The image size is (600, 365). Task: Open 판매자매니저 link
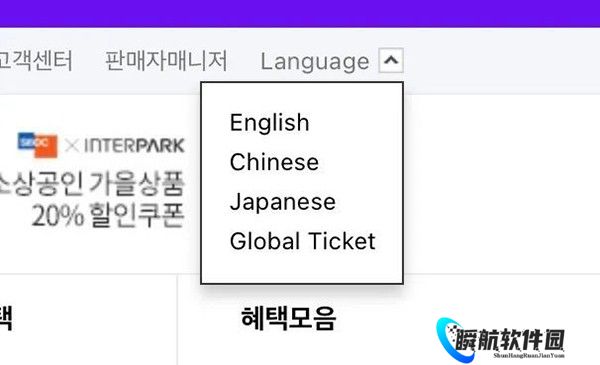(166, 60)
